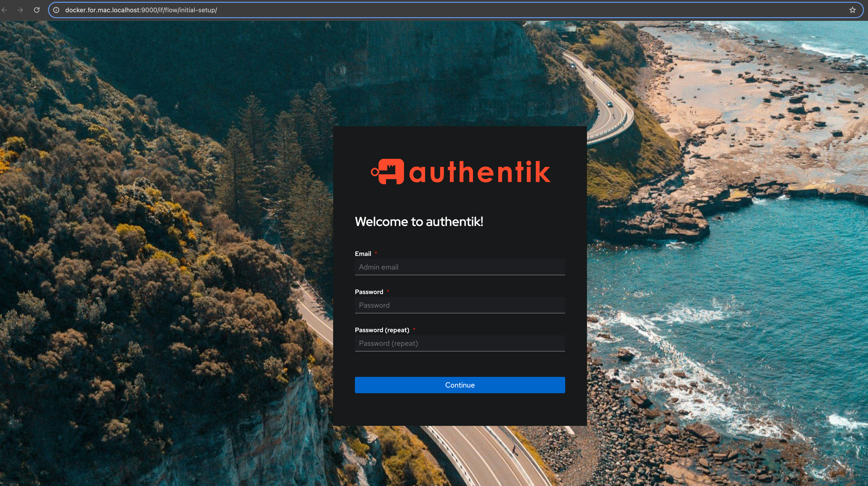
Task: Open site information via the info icon
Action: 56,10
